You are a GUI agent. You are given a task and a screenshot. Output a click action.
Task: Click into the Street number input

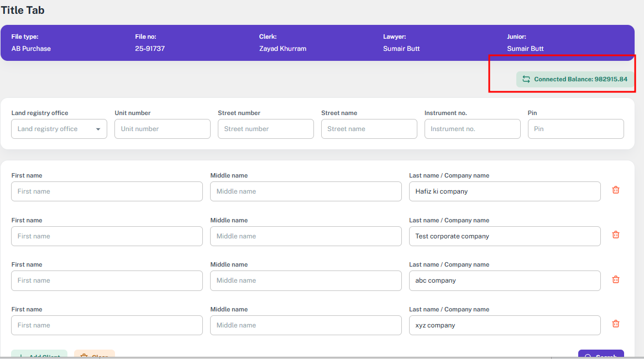click(x=265, y=129)
